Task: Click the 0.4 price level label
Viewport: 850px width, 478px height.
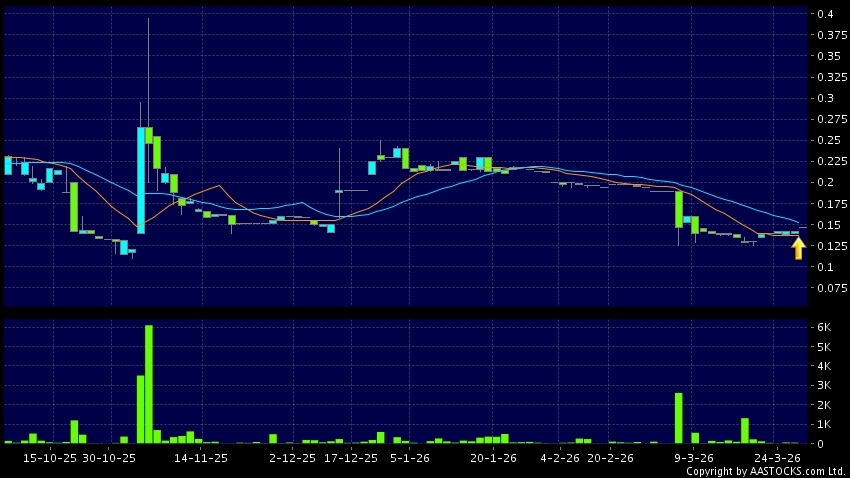Action: tap(825, 14)
